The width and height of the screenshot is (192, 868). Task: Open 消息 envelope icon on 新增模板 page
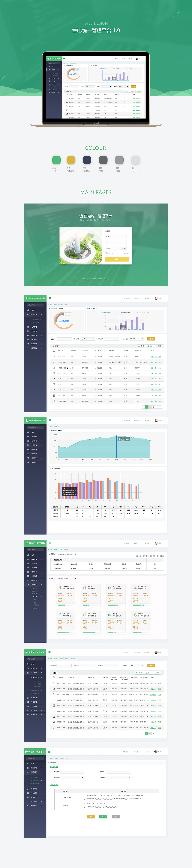click(124, 752)
